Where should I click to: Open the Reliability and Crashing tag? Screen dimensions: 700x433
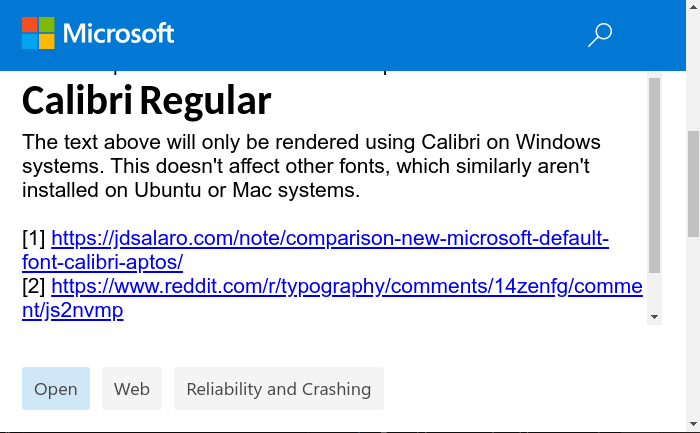pos(279,388)
